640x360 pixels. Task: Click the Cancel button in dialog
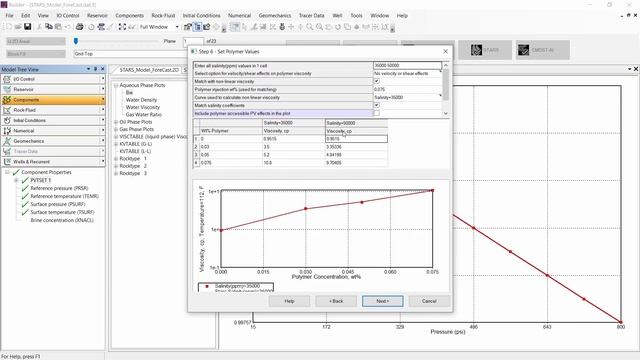click(429, 301)
